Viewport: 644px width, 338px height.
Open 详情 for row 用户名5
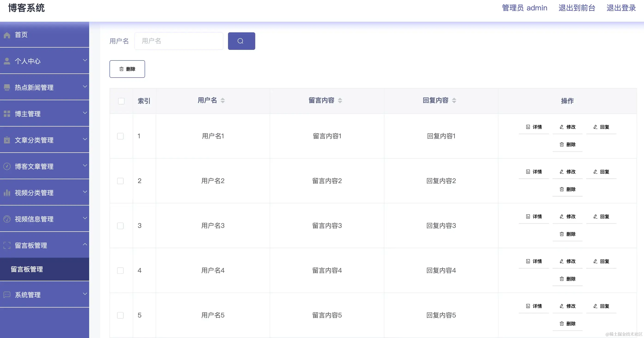pyautogui.click(x=534, y=306)
